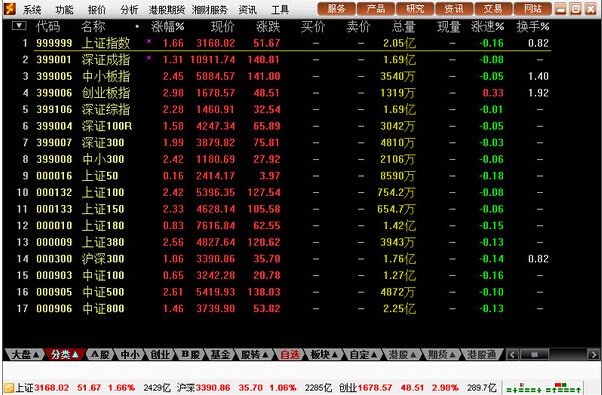Click the 研究 button

[415, 8]
